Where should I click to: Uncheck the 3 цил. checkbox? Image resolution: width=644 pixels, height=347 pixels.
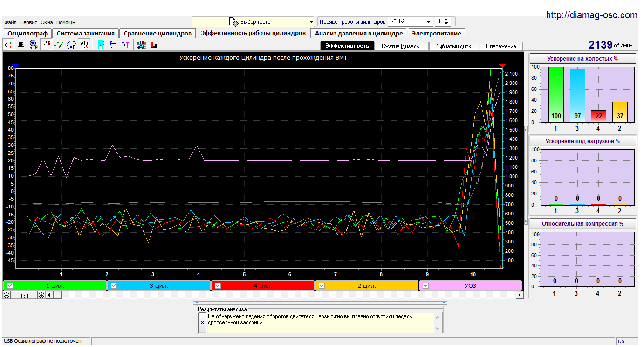[x=114, y=286]
